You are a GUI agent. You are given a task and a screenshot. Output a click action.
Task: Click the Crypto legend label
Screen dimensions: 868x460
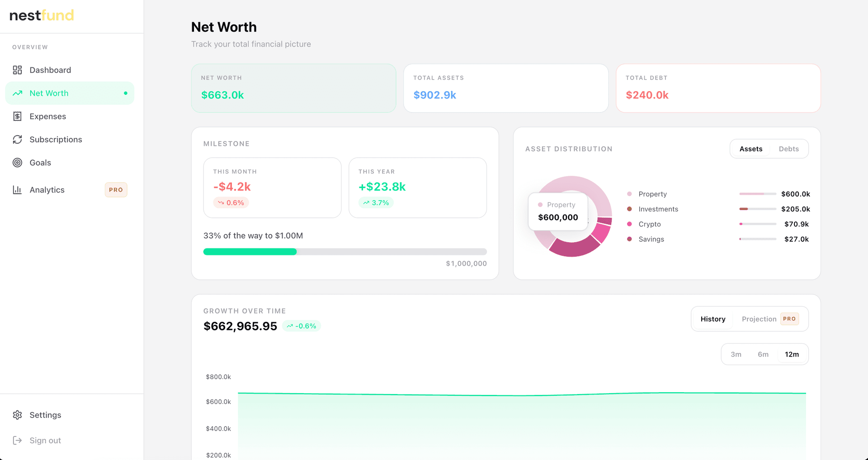[650, 224]
